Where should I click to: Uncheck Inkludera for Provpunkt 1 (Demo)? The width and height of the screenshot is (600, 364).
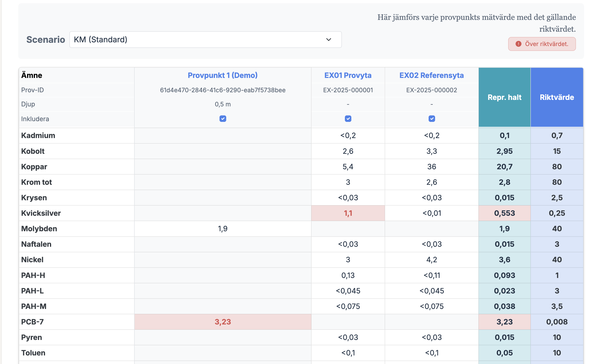point(223,119)
